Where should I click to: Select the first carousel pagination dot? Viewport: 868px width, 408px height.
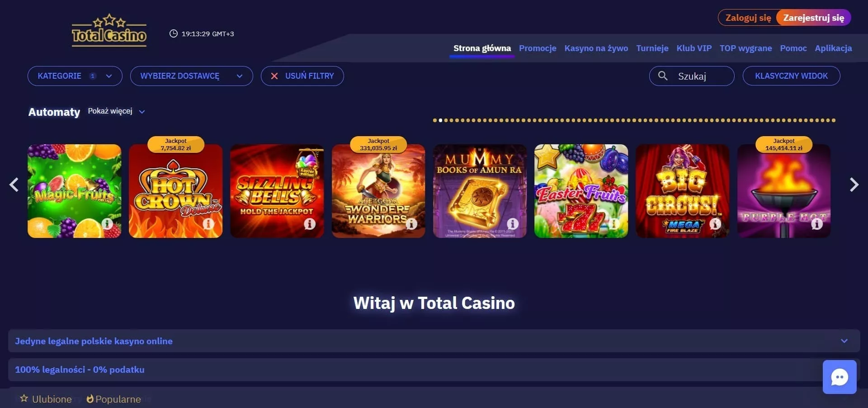[435, 120]
